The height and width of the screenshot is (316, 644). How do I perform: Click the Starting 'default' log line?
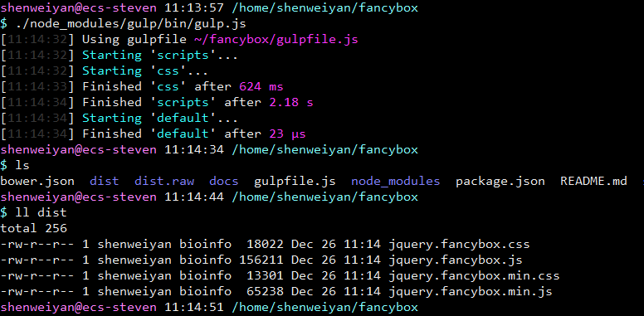tap(120, 119)
